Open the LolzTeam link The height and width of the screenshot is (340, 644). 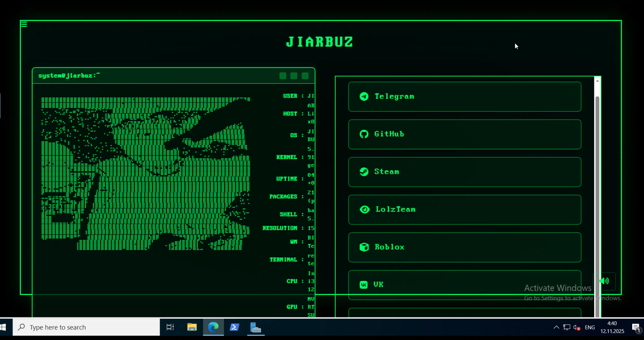coord(465,210)
